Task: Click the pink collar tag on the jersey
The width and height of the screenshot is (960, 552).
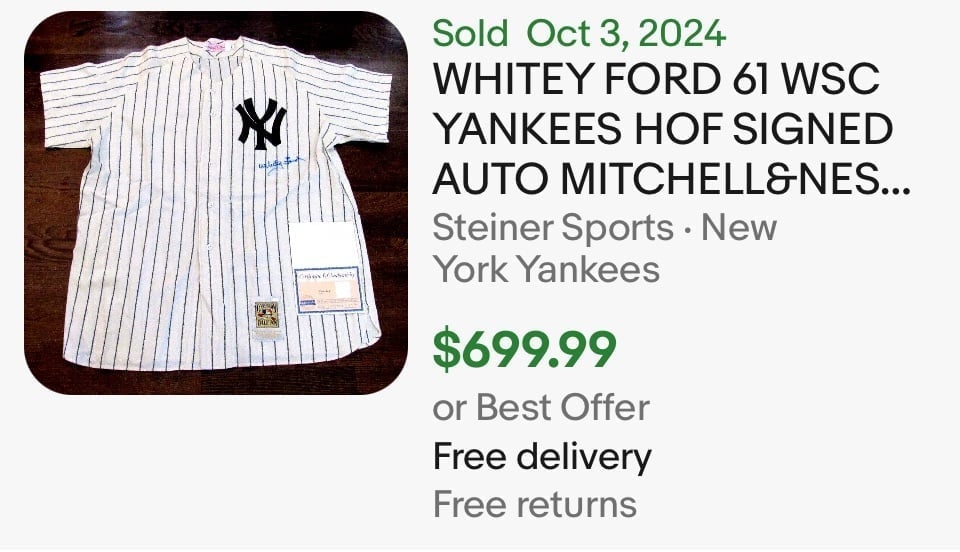Action: (x=217, y=45)
